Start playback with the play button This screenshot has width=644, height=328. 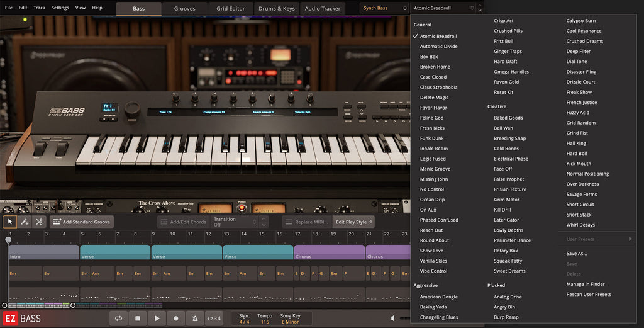157,319
